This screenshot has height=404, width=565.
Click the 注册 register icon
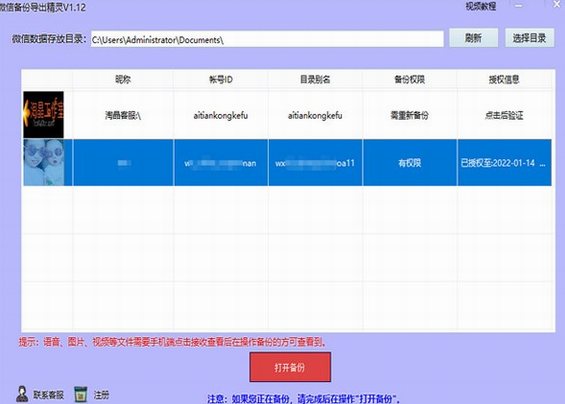81,394
